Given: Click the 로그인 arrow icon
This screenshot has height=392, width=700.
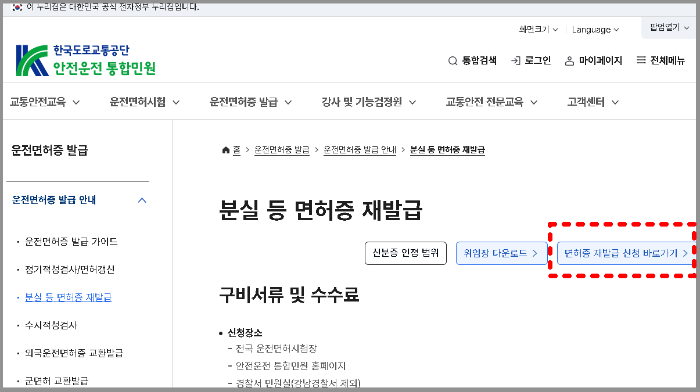Looking at the screenshot, I should pos(516,60).
